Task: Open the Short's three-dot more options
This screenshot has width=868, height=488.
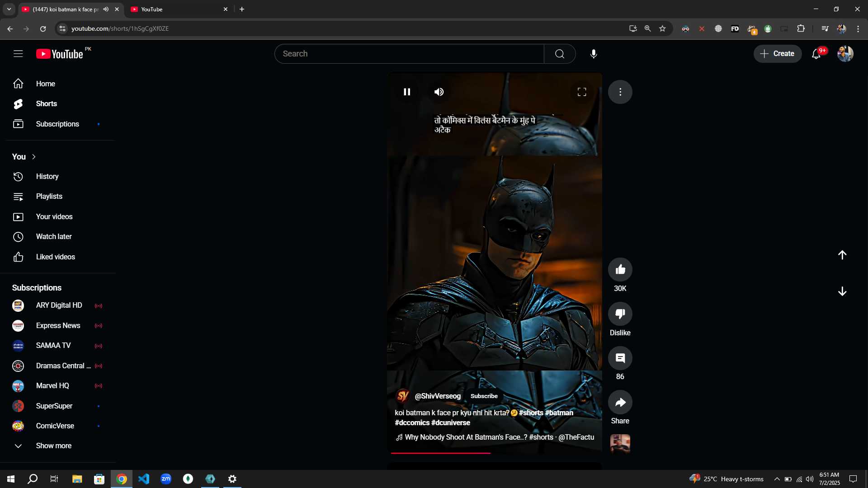Action: (x=620, y=92)
